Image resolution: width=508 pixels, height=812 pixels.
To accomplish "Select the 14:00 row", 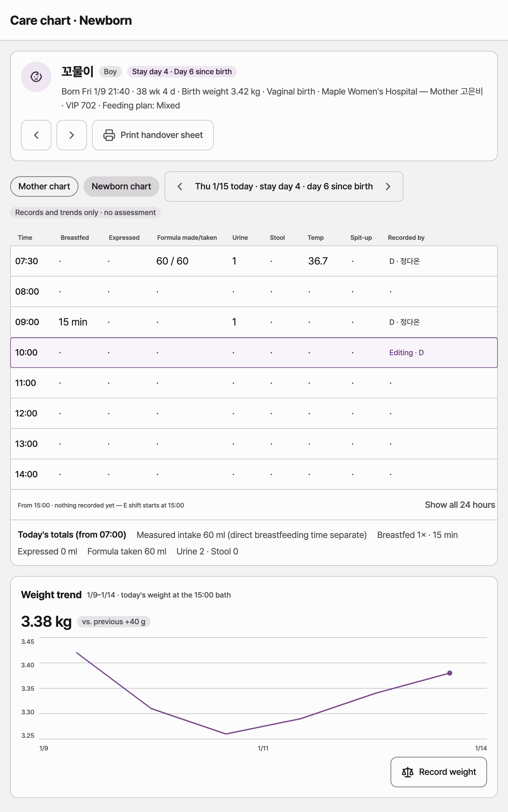I will pyautogui.click(x=254, y=475).
